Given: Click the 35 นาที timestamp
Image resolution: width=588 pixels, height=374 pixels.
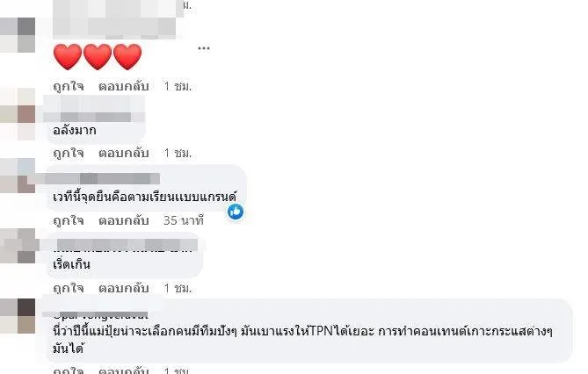Looking at the screenshot, I should coord(184,220).
